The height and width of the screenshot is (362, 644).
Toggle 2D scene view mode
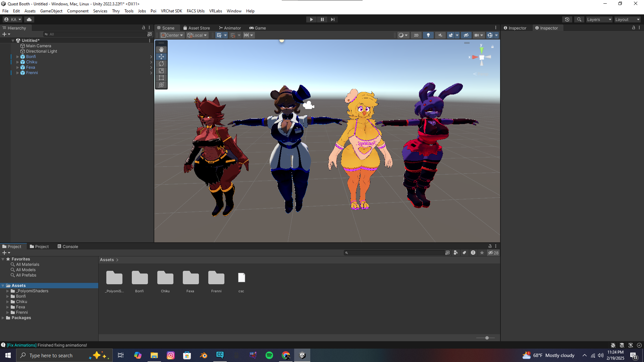(416, 35)
